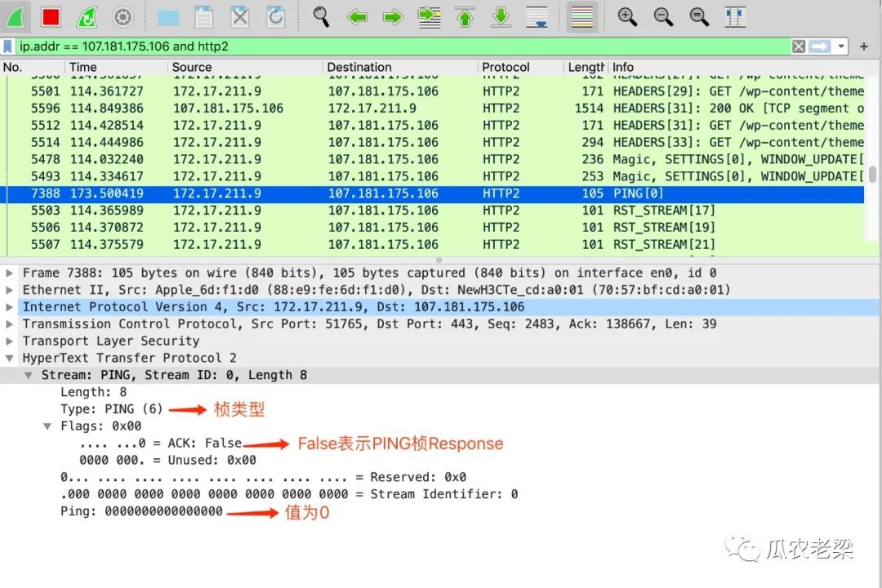The height and width of the screenshot is (588, 882).
Task: Save the capture file icon
Action: click(203, 17)
